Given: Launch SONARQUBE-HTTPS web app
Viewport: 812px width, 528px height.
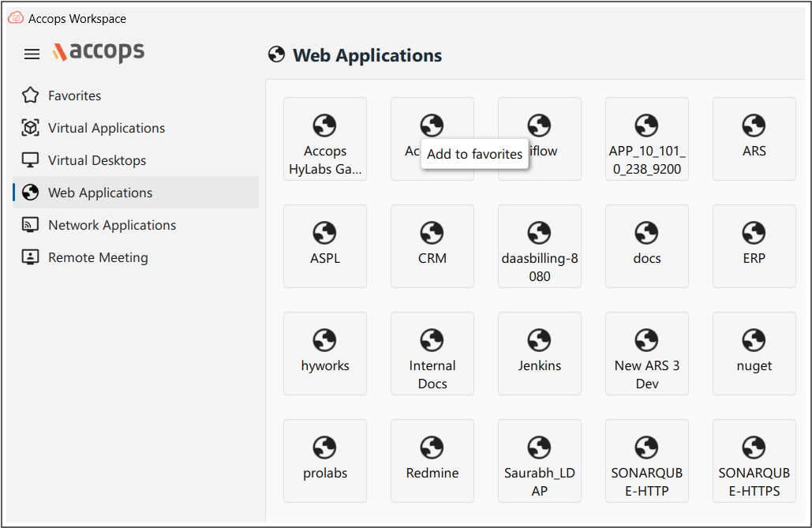Looking at the screenshot, I should point(754,461).
